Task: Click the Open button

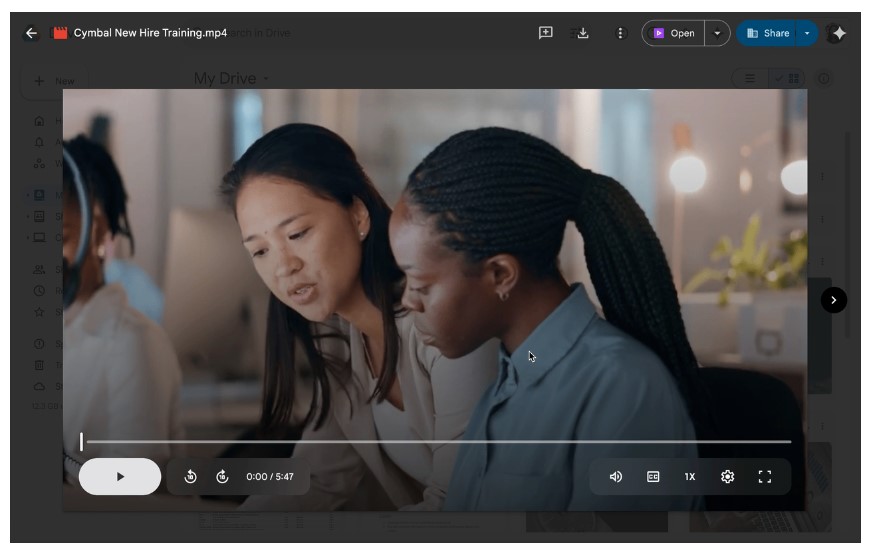Action: click(674, 33)
